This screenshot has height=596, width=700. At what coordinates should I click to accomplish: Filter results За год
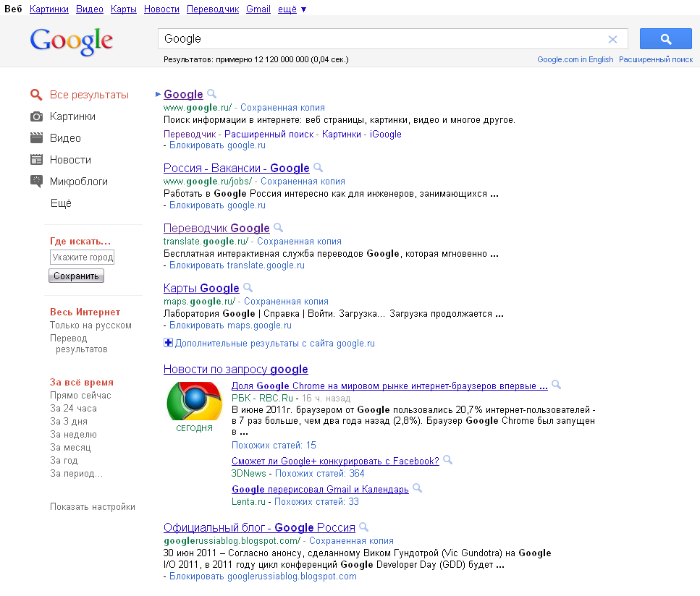click(64, 460)
